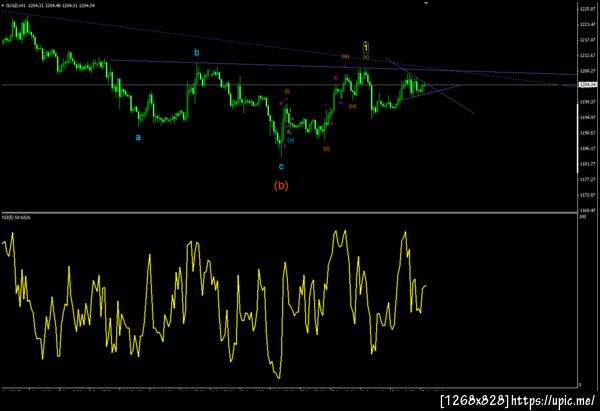The image size is (600, 411).
Task: Click the 1221.47 price axis value
Action: click(x=588, y=24)
